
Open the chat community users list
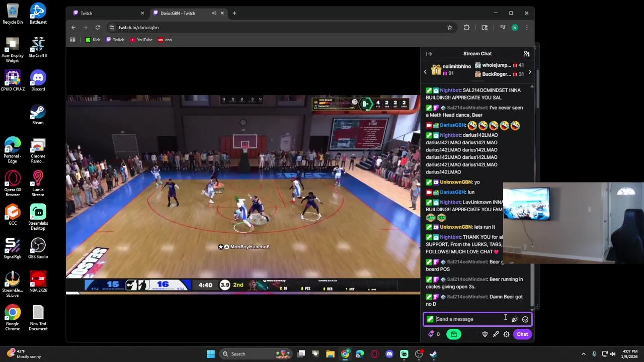click(526, 54)
